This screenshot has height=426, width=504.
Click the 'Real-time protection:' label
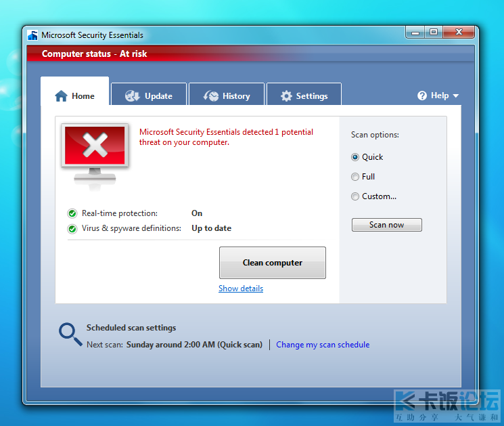(x=120, y=213)
